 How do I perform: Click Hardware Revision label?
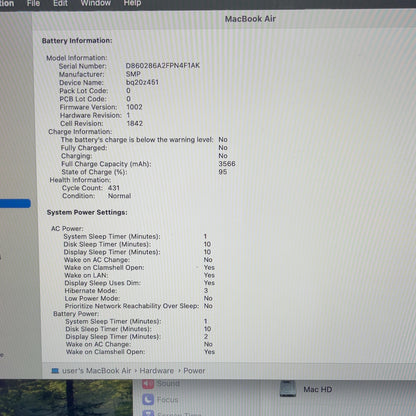pos(91,115)
